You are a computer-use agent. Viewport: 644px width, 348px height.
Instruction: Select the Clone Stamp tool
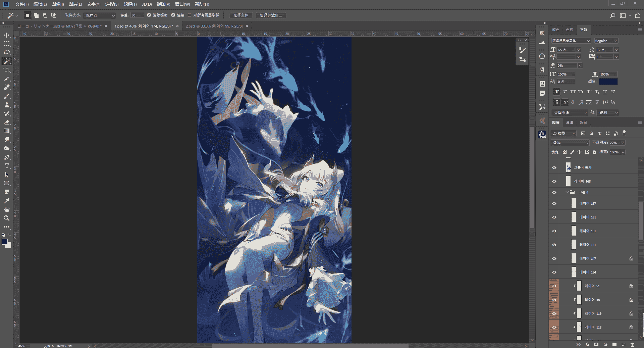[7, 105]
